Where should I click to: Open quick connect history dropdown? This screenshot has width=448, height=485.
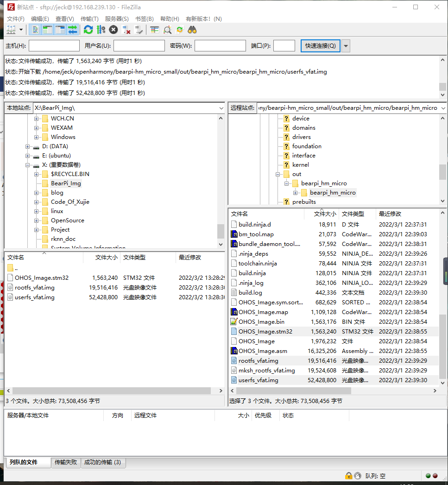346,46
